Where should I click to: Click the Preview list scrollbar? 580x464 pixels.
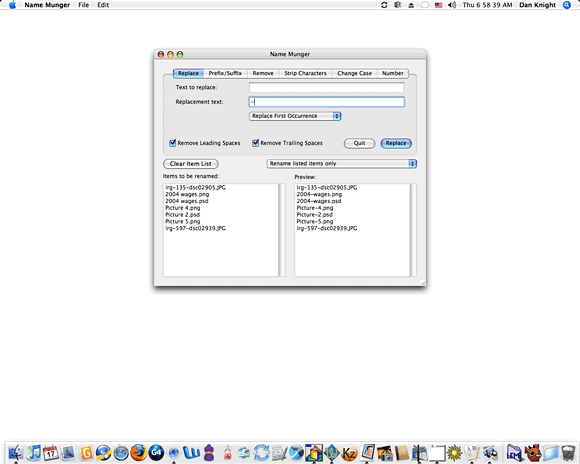click(413, 230)
